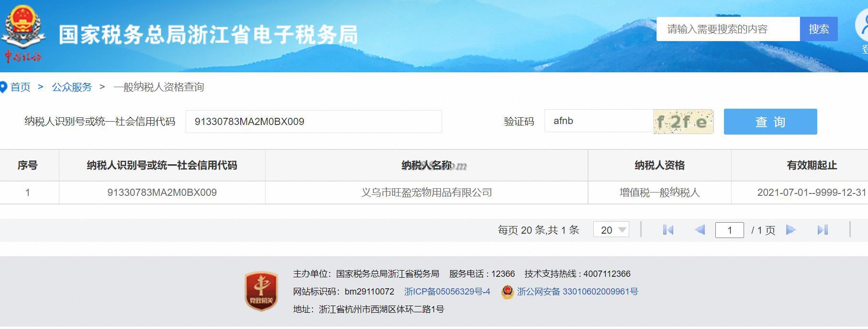Open the 20 per-page dropdown

tap(611, 230)
